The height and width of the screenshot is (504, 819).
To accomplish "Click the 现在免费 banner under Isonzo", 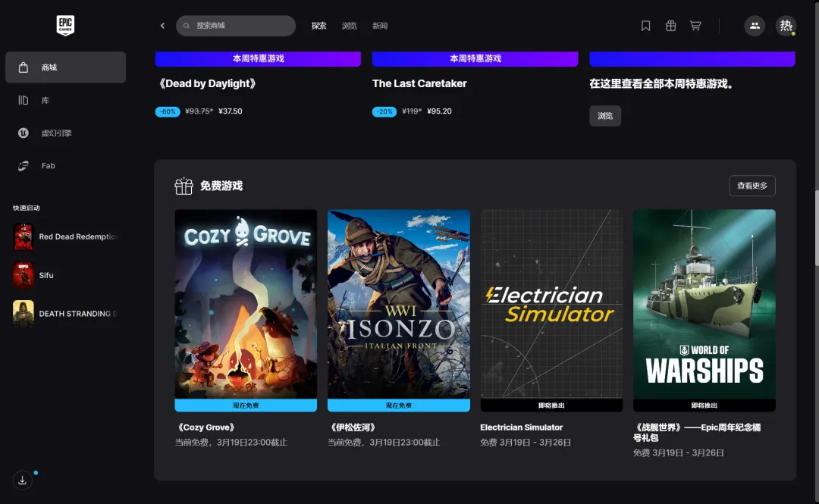I will 399,405.
